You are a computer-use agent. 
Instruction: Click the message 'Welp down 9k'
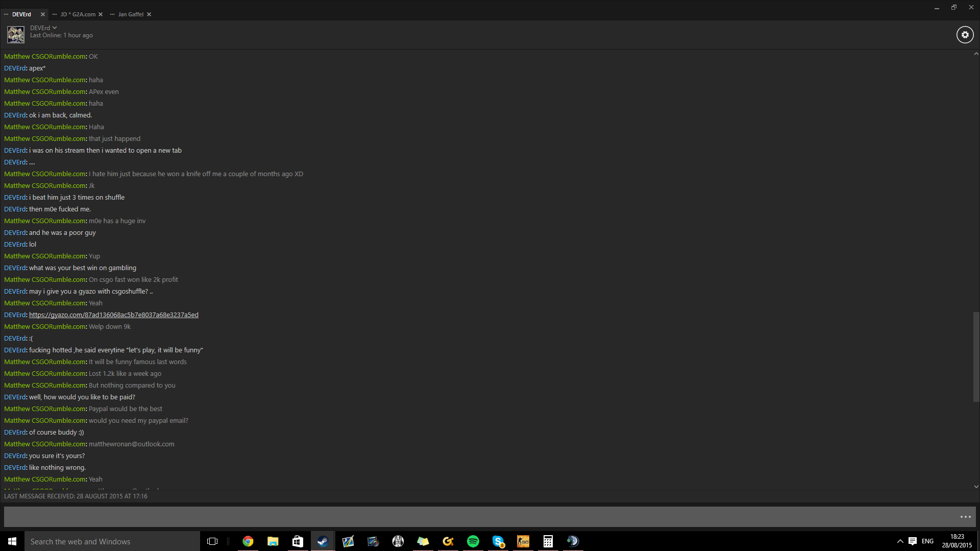point(110,327)
